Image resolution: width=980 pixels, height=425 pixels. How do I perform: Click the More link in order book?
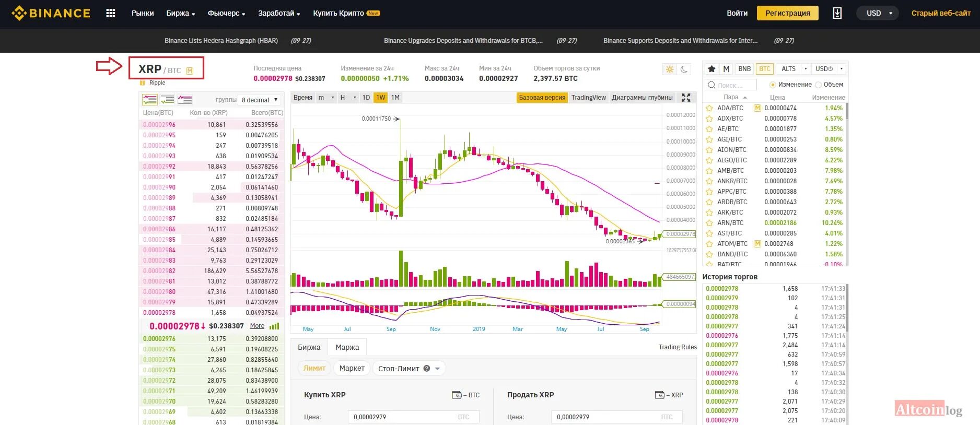(x=257, y=326)
